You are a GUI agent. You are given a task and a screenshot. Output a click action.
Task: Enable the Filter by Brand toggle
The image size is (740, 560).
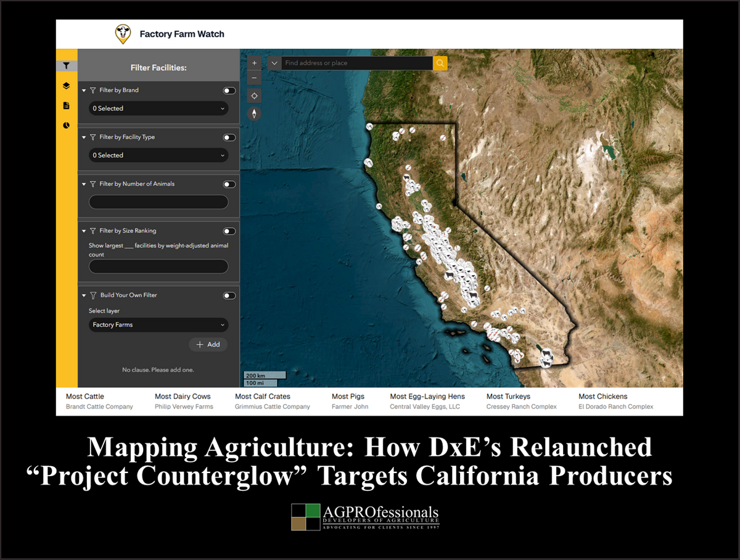(229, 90)
